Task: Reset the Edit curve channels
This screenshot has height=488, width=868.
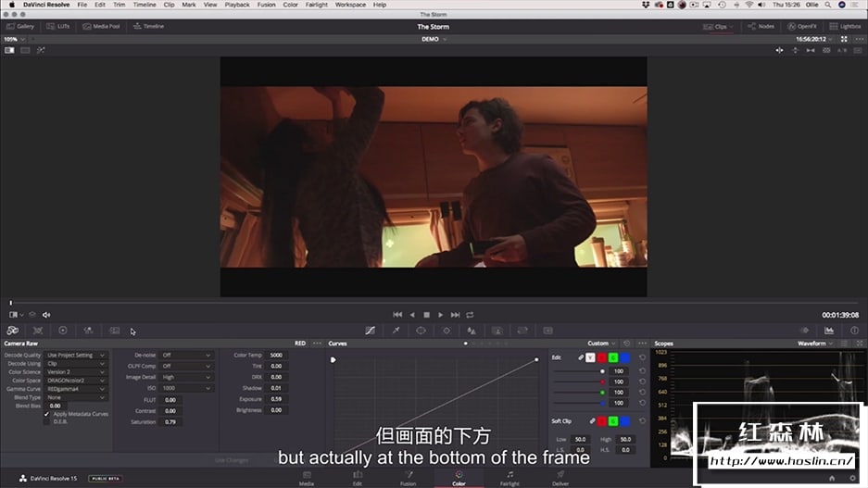Action: pyautogui.click(x=642, y=357)
